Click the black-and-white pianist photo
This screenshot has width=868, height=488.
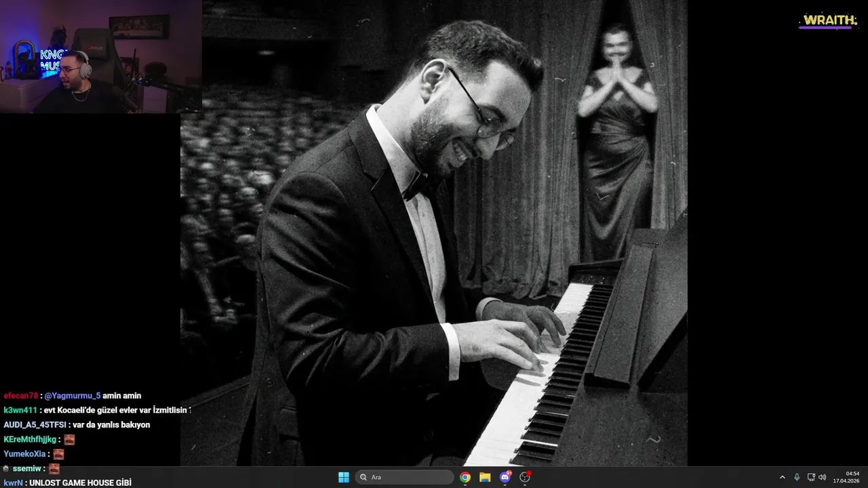[x=434, y=233]
